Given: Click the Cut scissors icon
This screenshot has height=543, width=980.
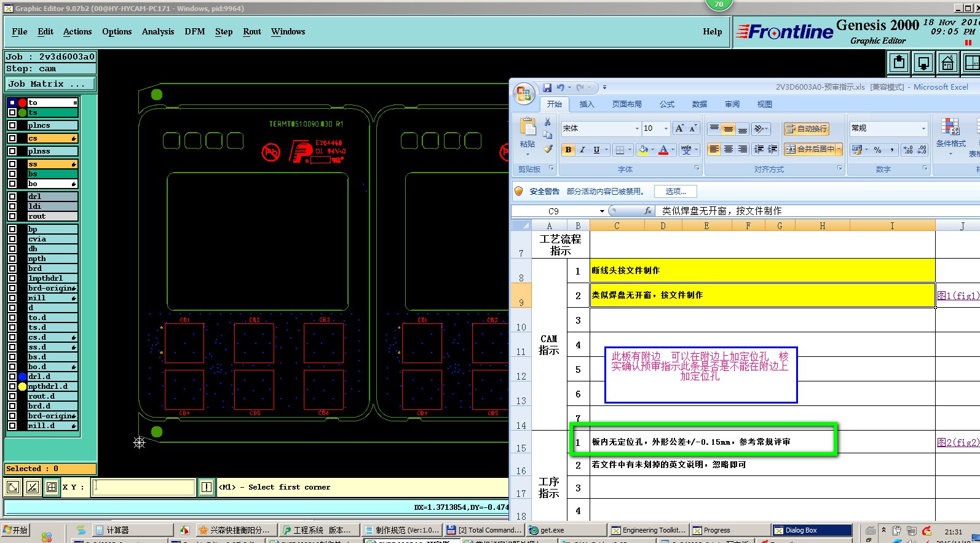Looking at the screenshot, I should 548,122.
